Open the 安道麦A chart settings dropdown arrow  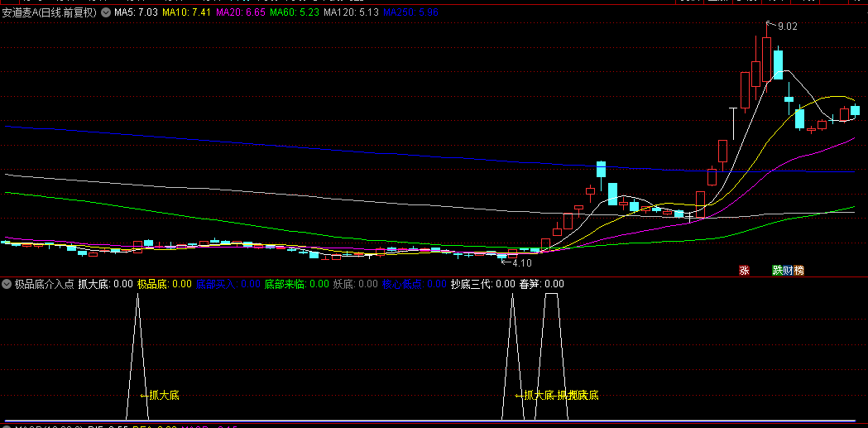[106, 12]
